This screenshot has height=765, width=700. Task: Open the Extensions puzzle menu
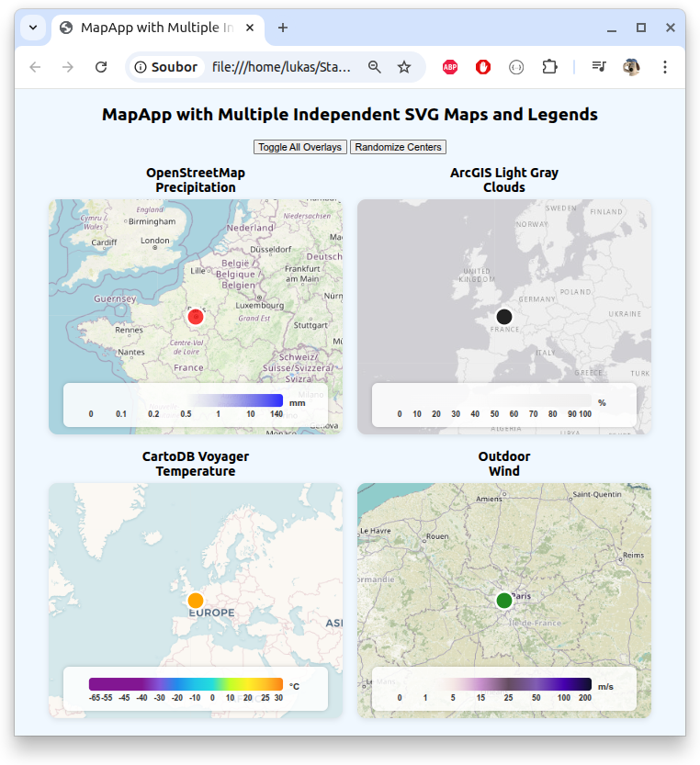[549, 67]
